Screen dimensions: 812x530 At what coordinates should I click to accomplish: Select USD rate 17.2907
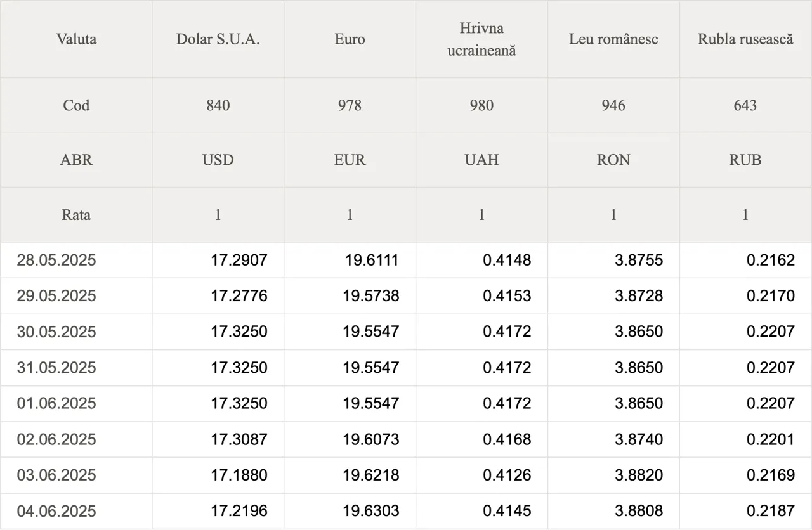coord(239,260)
